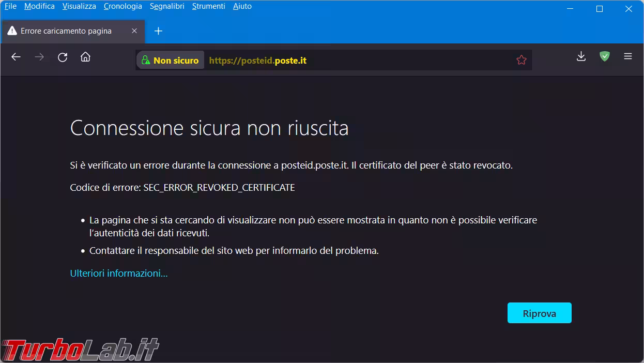Image resolution: width=644 pixels, height=363 pixels.
Task: Reload the page with refresh icon
Action: (63, 57)
